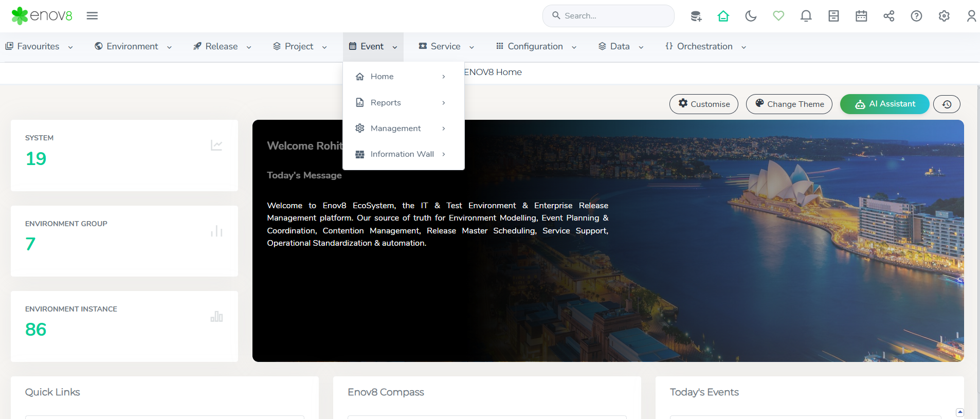Select Reports in the Event menu

(x=386, y=102)
